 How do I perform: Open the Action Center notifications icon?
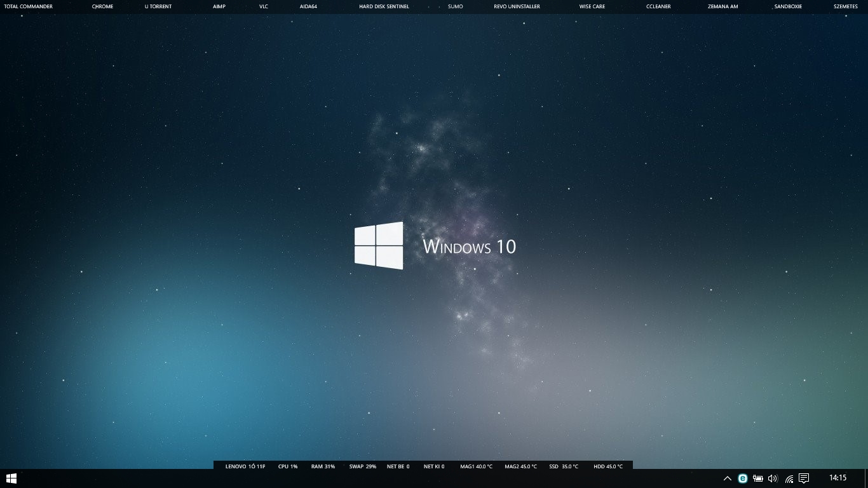[804, 478]
